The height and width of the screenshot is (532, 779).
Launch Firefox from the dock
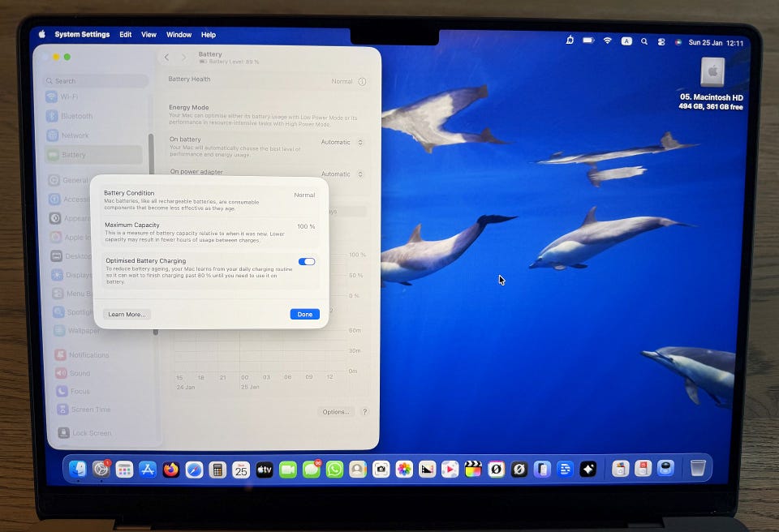[171, 470]
